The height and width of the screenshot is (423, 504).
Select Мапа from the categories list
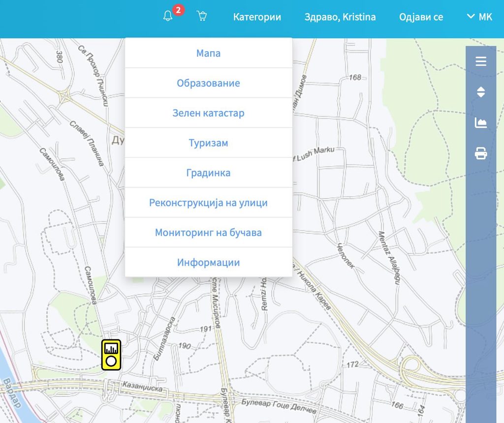(x=209, y=53)
